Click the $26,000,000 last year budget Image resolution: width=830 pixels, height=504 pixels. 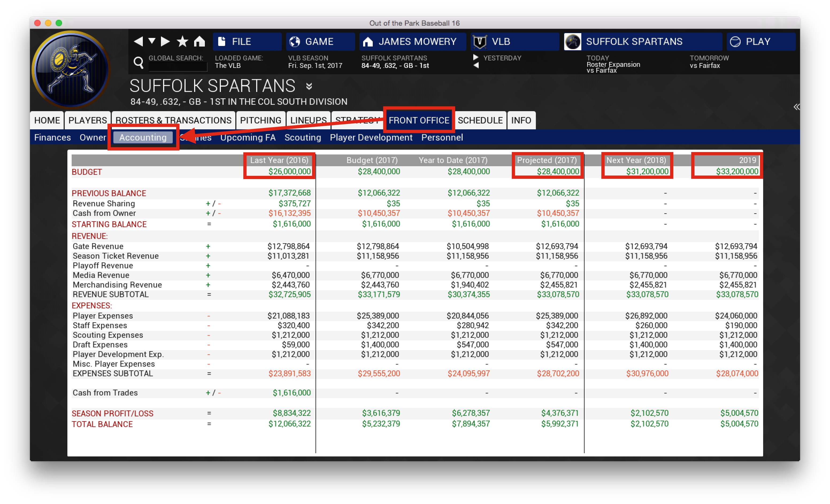click(x=289, y=171)
